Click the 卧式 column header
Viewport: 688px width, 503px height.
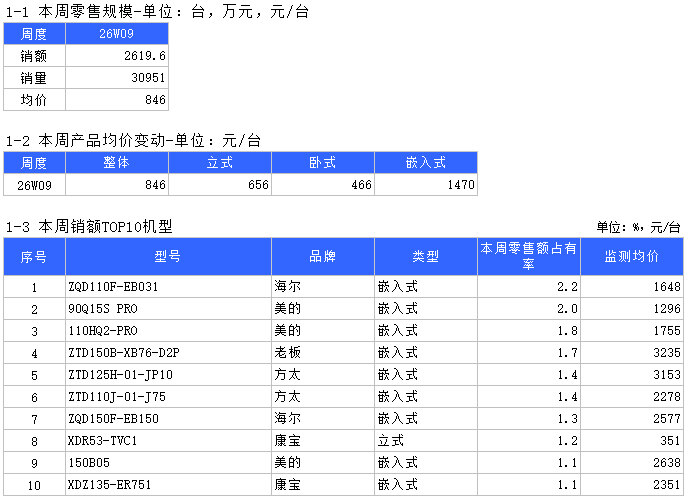[x=323, y=162]
